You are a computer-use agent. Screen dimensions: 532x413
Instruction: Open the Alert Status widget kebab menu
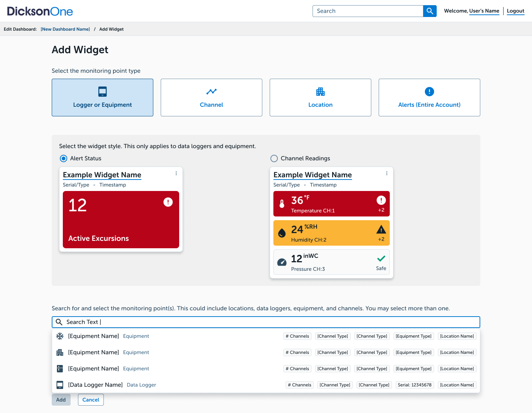[x=176, y=173]
